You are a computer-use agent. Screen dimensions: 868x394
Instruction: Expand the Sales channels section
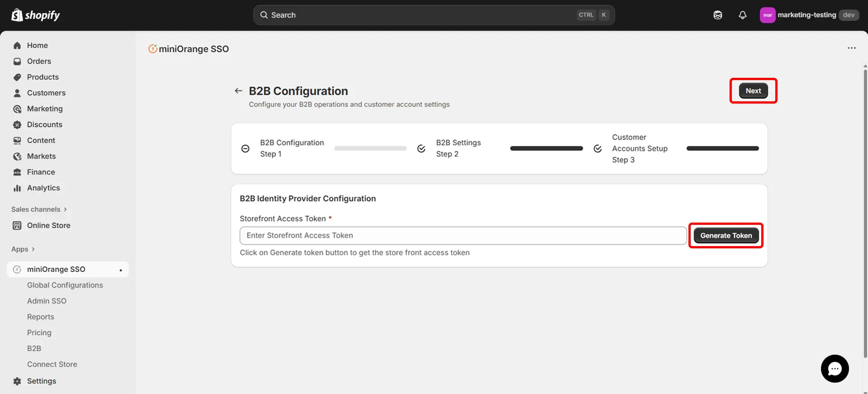[x=39, y=209]
